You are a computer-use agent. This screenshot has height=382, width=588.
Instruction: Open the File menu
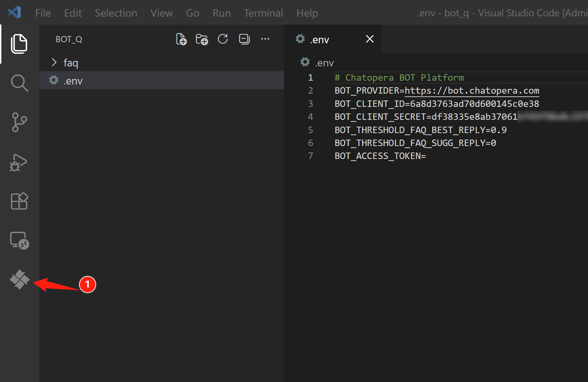click(43, 13)
